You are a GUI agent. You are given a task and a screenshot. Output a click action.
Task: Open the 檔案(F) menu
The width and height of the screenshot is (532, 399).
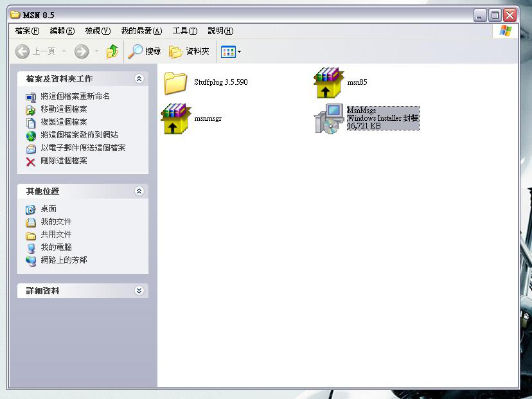click(x=27, y=31)
